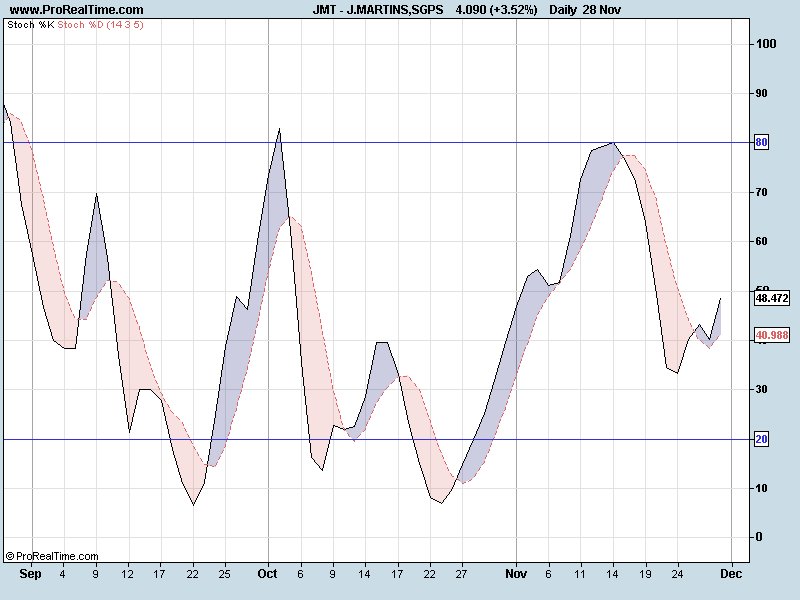Click the Sep month label on axis
This screenshot has width=800, height=600.
(30, 574)
